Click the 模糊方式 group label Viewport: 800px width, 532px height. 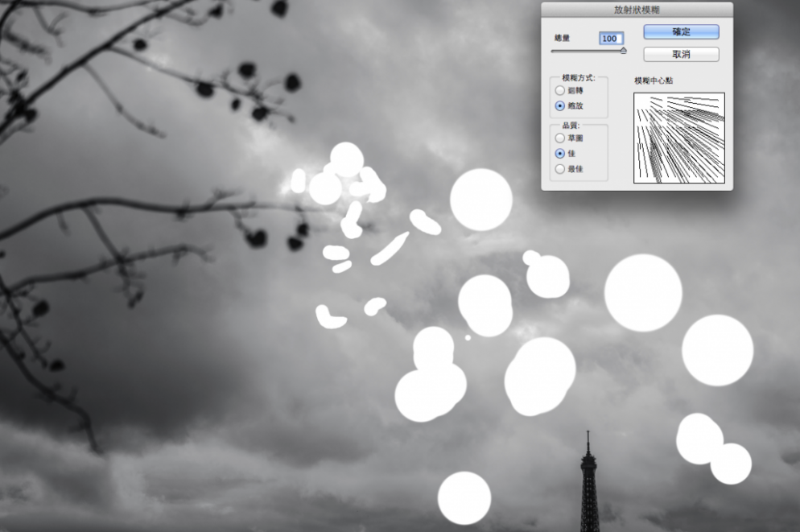579,79
